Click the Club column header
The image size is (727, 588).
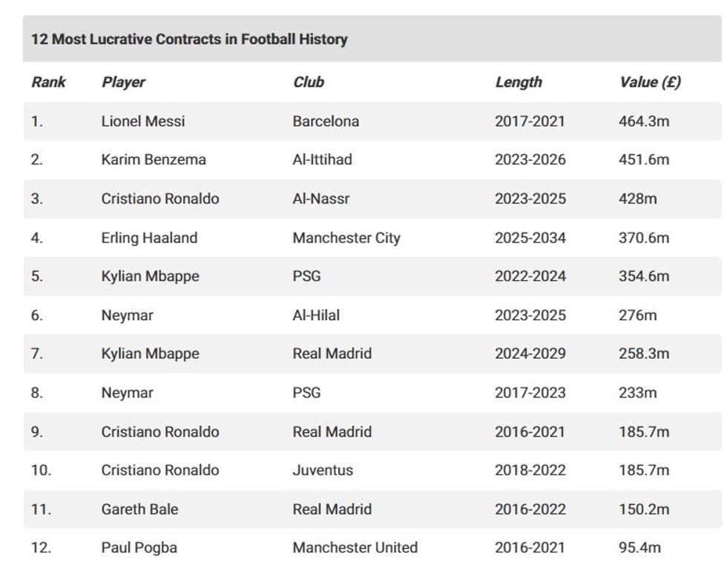click(x=309, y=82)
